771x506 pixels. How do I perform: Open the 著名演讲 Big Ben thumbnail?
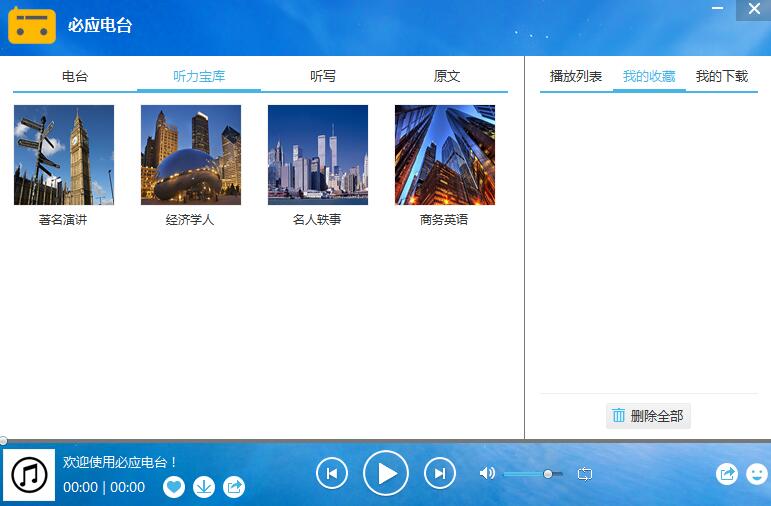coord(64,155)
